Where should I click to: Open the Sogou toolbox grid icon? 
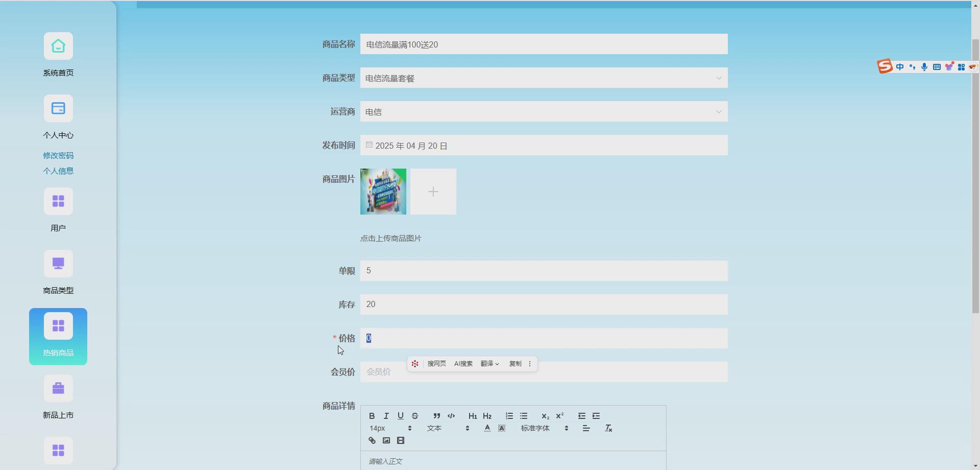pyautogui.click(x=961, y=67)
